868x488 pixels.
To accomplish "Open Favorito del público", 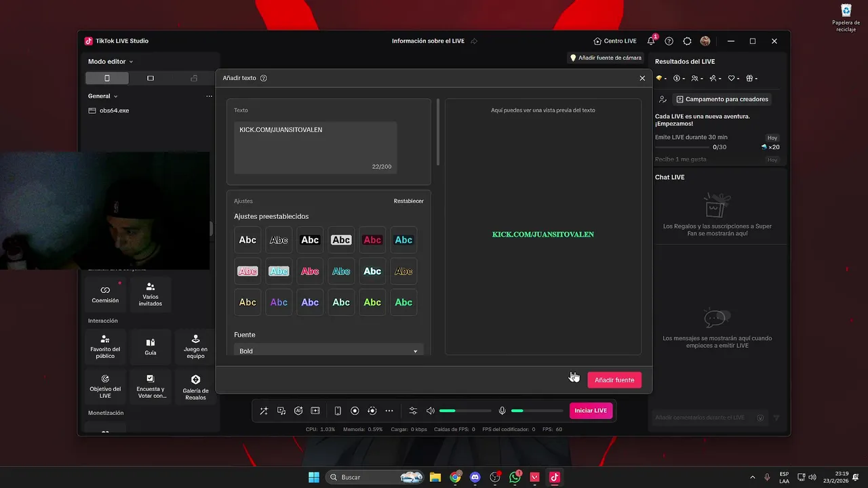I will (105, 346).
